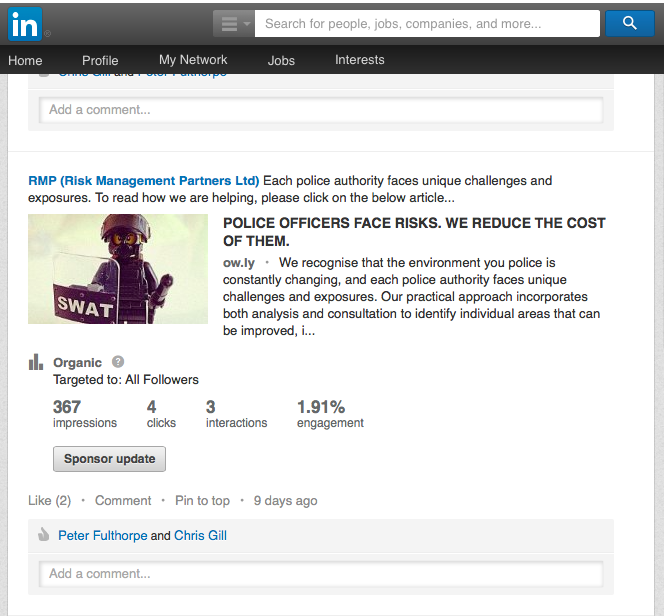
Task: Click the 9 days ago timestamp
Action: coord(285,500)
